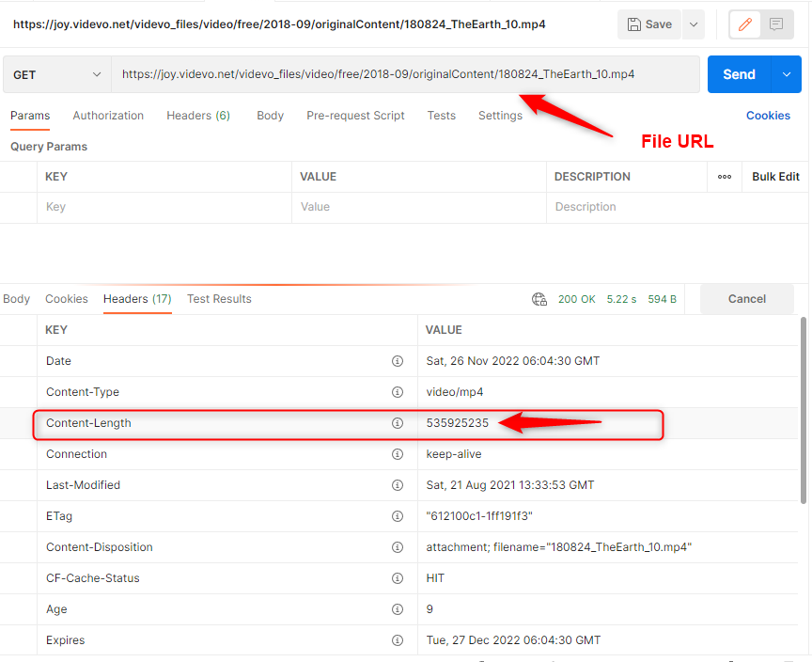This screenshot has height=662, width=812.
Task: Click the request URL input field
Action: coord(404,74)
